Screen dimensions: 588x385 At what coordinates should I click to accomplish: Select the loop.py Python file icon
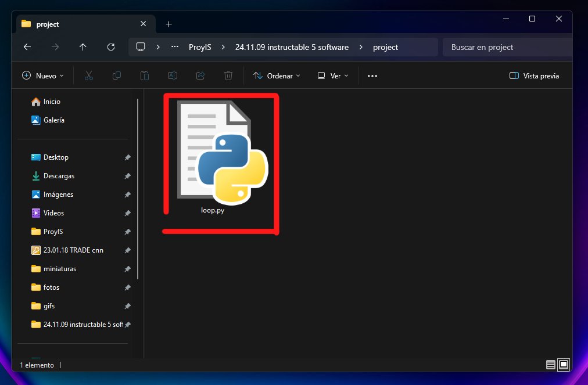(222, 152)
